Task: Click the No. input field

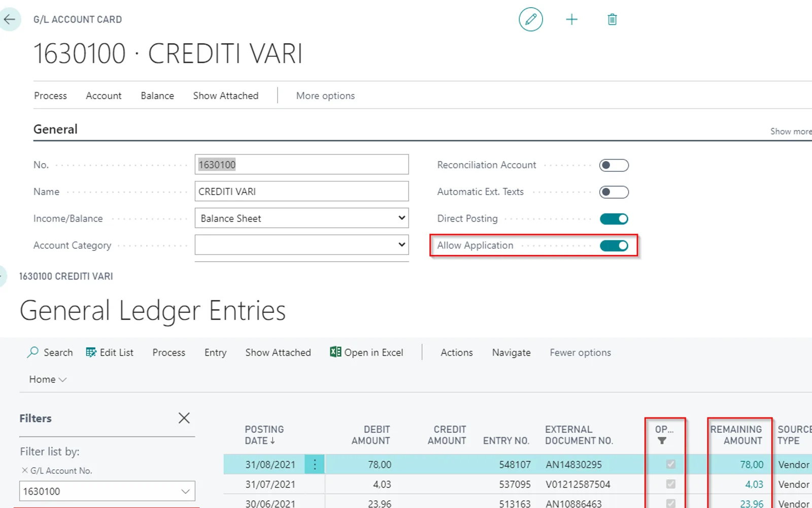Action: point(301,165)
